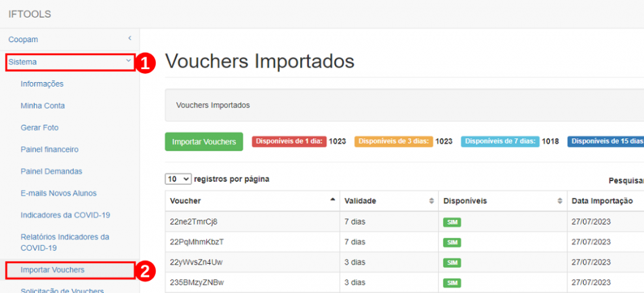Click the Data Importação column header
This screenshot has width=644, height=293.
(x=602, y=201)
